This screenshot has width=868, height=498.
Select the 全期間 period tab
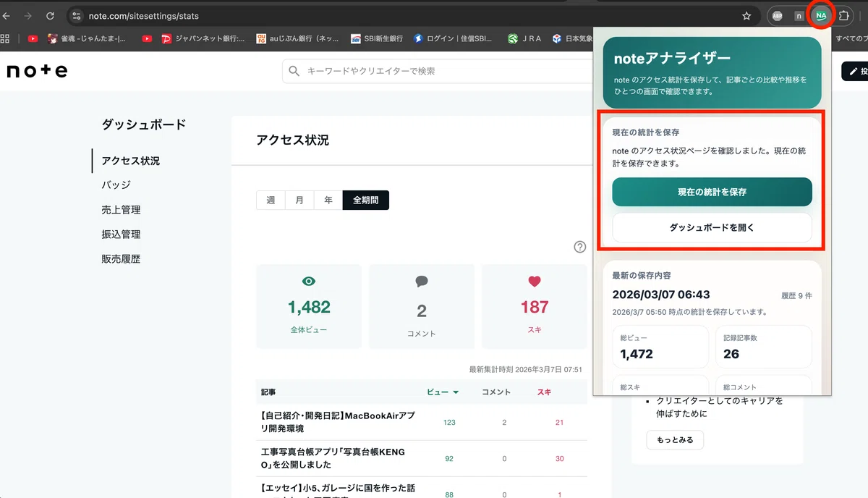tap(366, 200)
